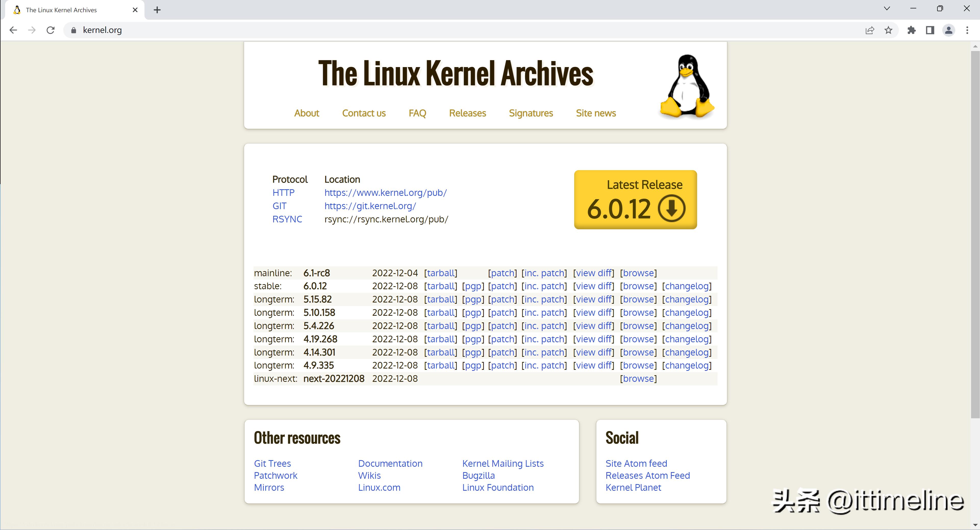Expand the tab search chevron
The height and width of the screenshot is (530, 980).
click(x=887, y=8)
